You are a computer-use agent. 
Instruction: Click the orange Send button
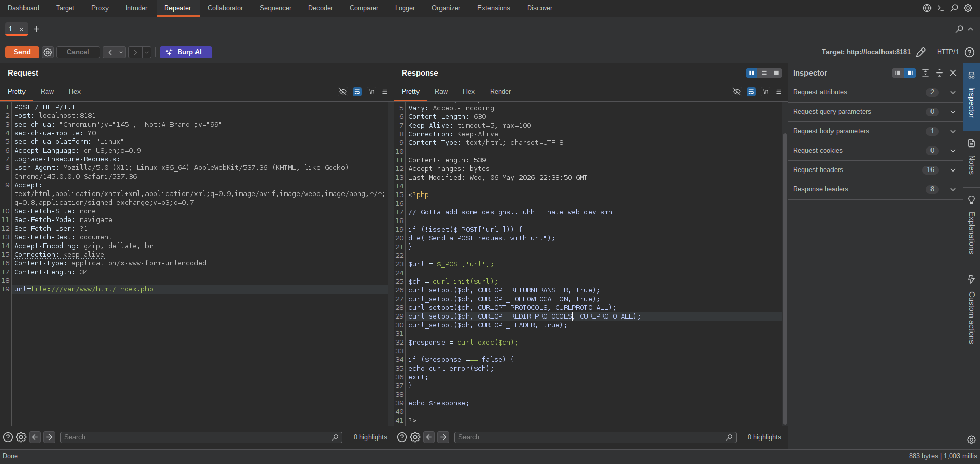click(22, 52)
